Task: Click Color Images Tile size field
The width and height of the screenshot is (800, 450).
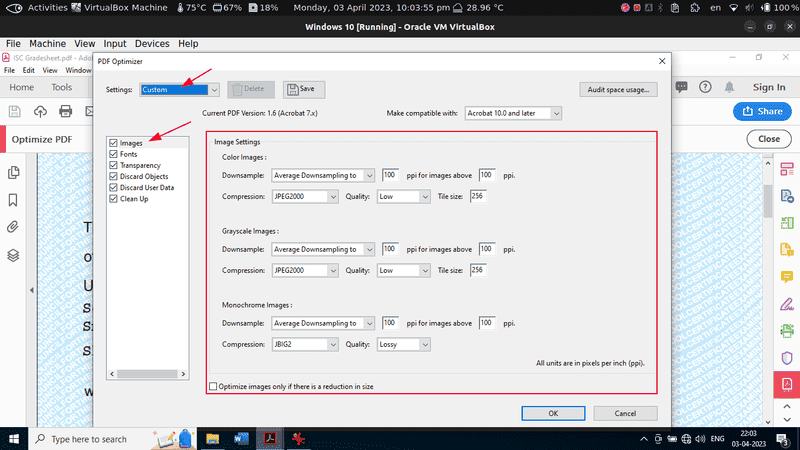Action: pos(478,196)
